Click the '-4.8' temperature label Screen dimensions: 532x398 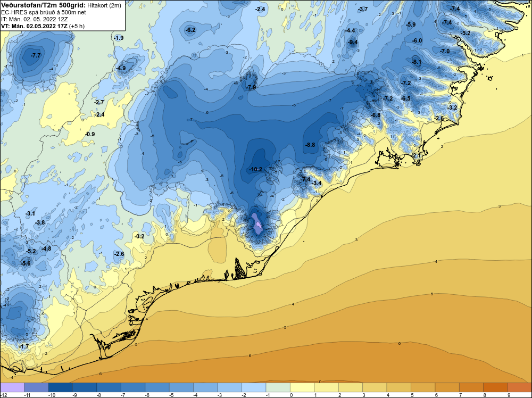[46, 248]
